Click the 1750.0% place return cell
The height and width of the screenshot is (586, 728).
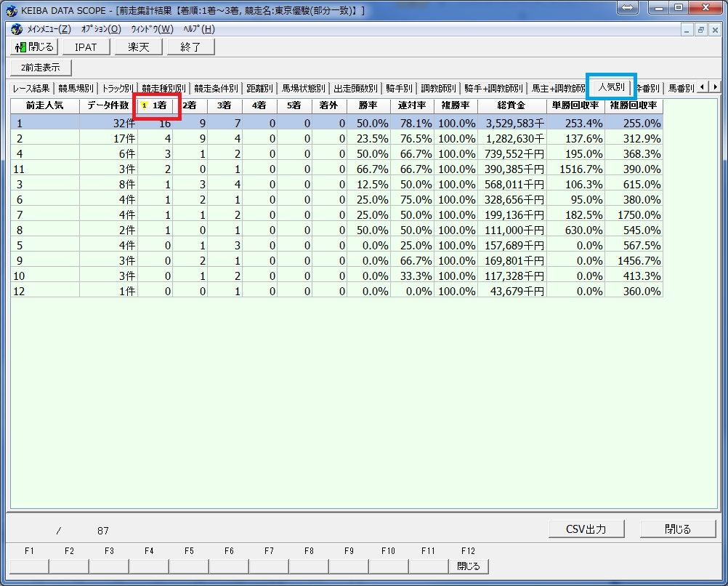coord(634,214)
